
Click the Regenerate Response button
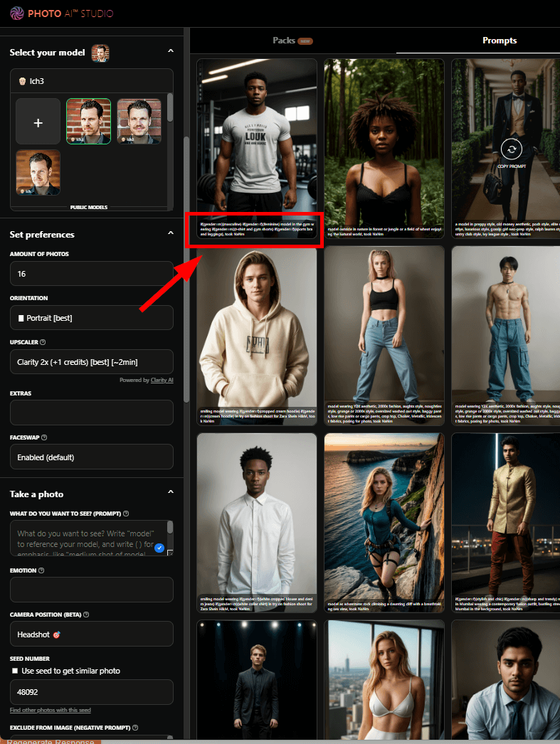pyautogui.click(x=51, y=741)
